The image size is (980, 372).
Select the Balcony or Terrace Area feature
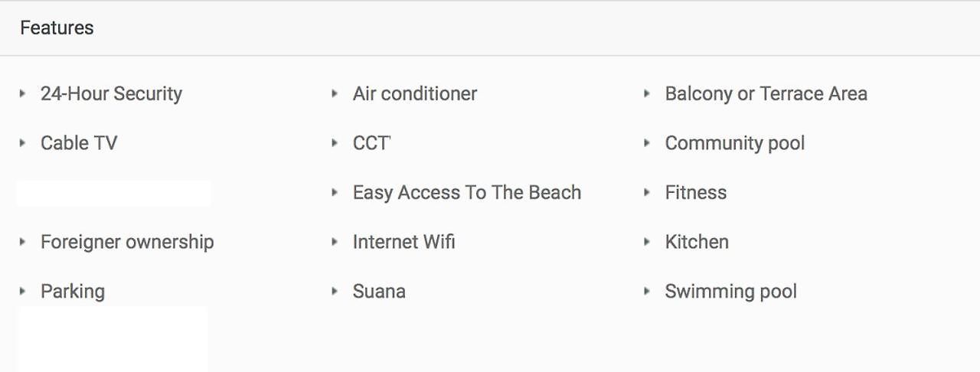tap(766, 94)
